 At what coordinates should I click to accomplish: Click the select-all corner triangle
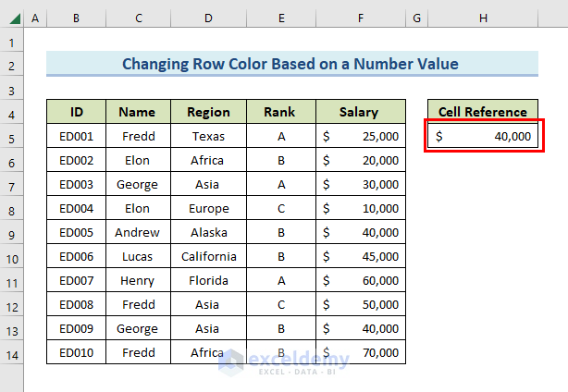pyautogui.click(x=11, y=18)
